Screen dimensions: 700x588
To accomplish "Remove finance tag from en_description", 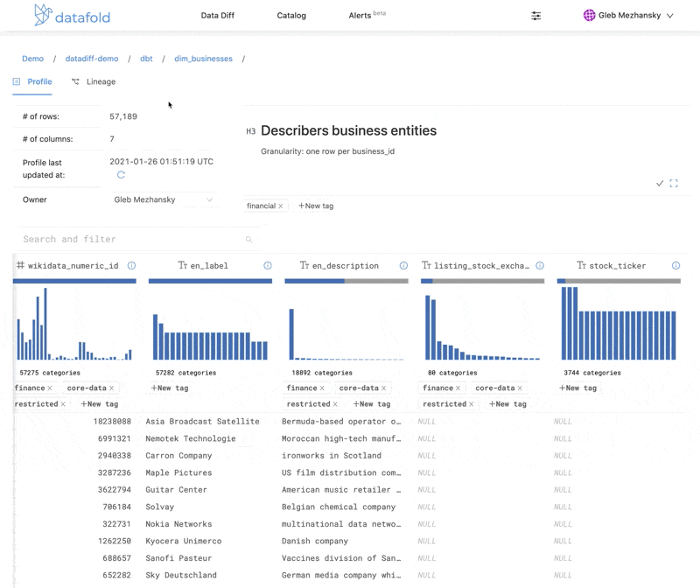I will click(x=322, y=388).
